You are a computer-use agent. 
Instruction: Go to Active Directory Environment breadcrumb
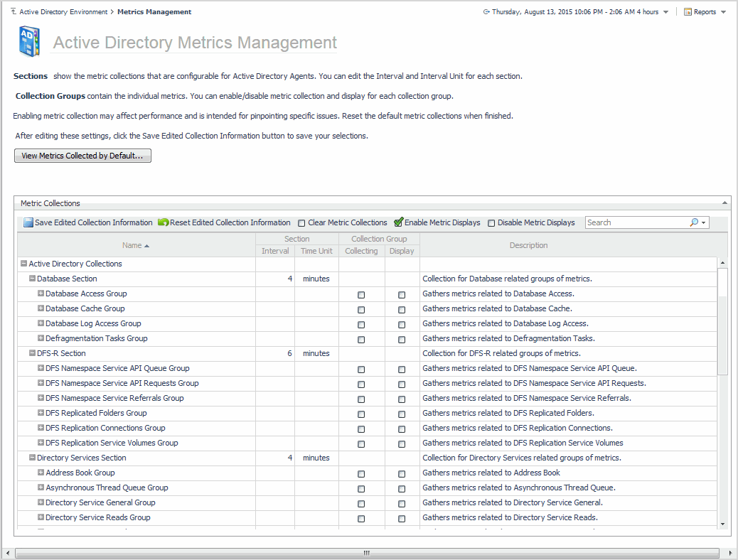[63, 12]
